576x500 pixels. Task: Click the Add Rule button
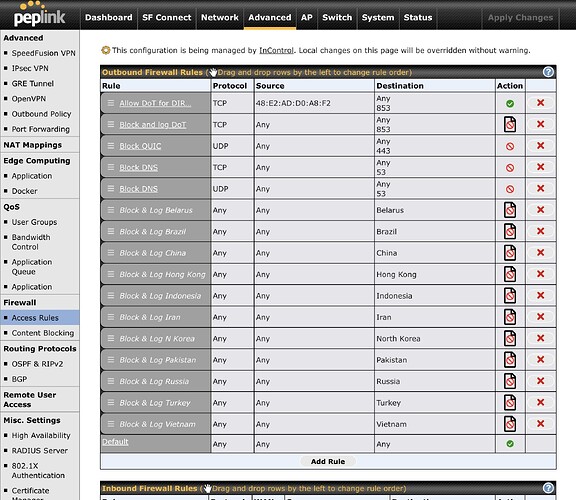[328, 461]
